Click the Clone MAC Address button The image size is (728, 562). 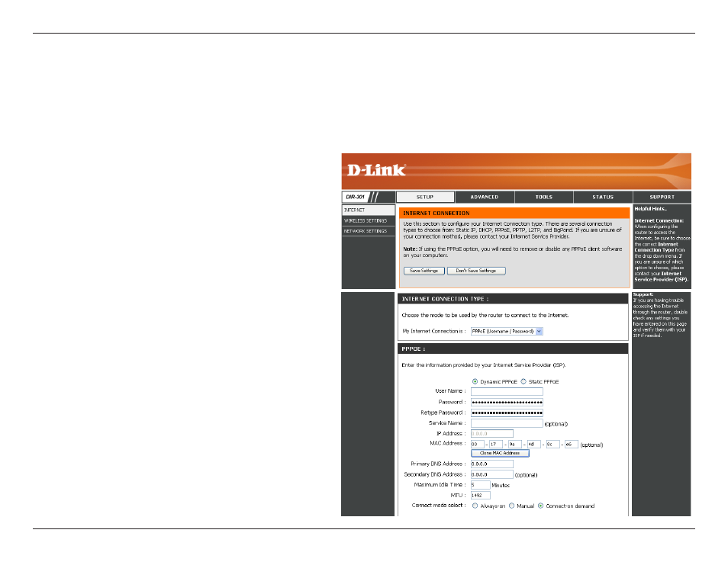tap(500, 453)
